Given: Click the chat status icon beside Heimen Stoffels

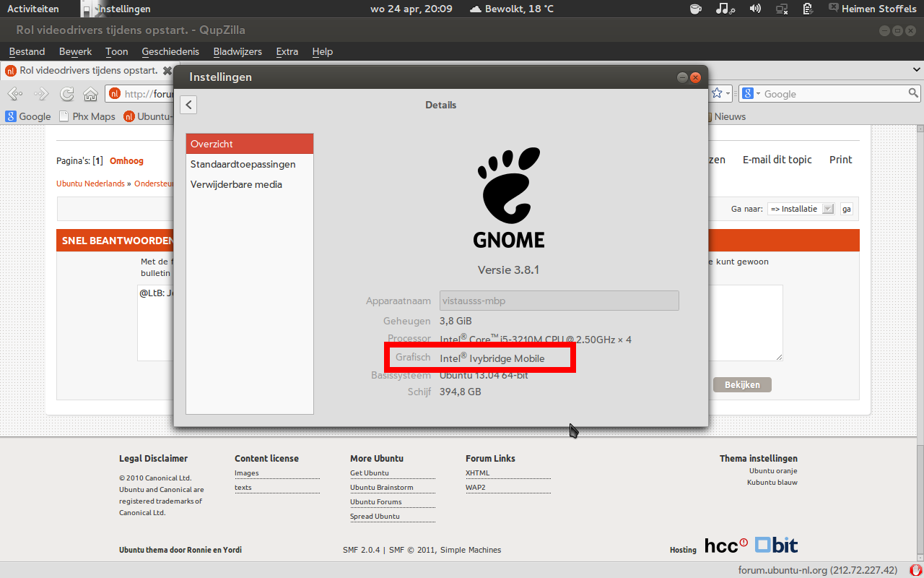Looking at the screenshot, I should tap(834, 8).
